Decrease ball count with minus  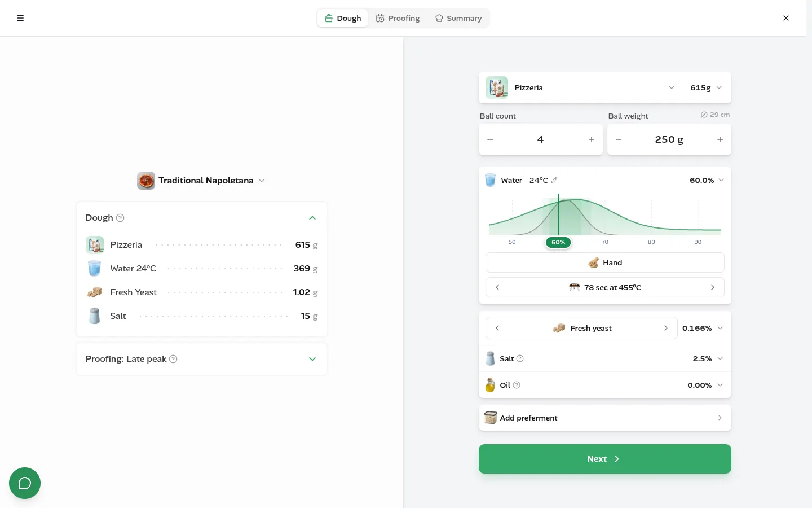click(490, 139)
